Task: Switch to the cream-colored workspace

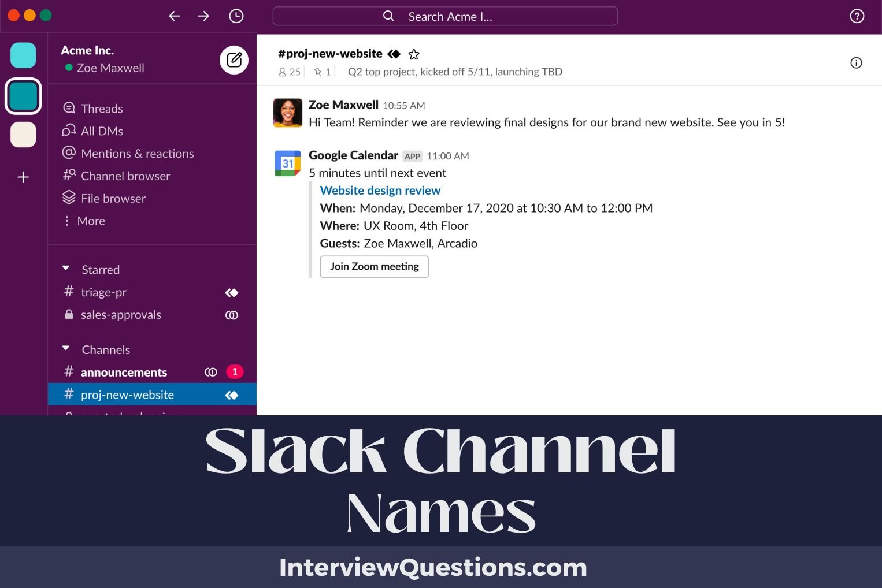Action: [x=23, y=135]
